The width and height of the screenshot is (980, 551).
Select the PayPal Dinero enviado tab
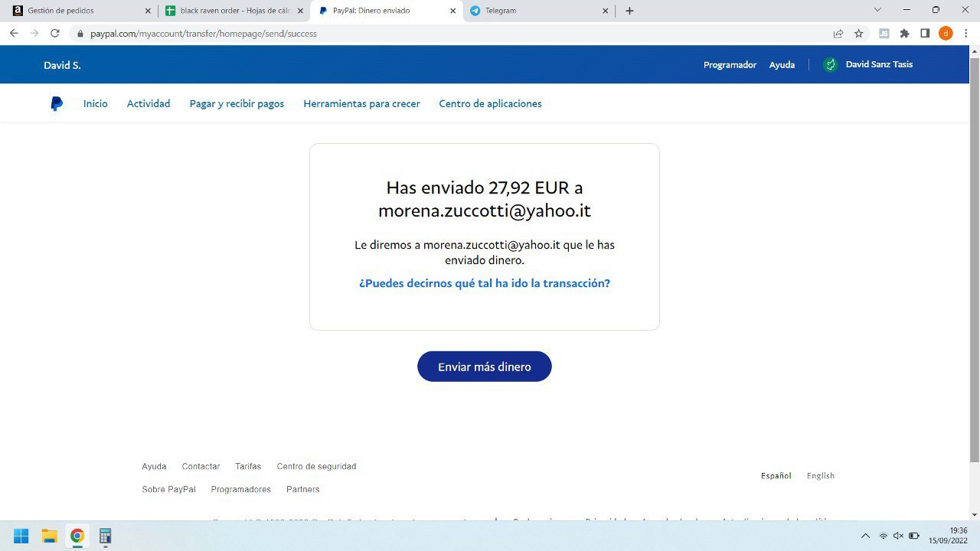coord(387,11)
